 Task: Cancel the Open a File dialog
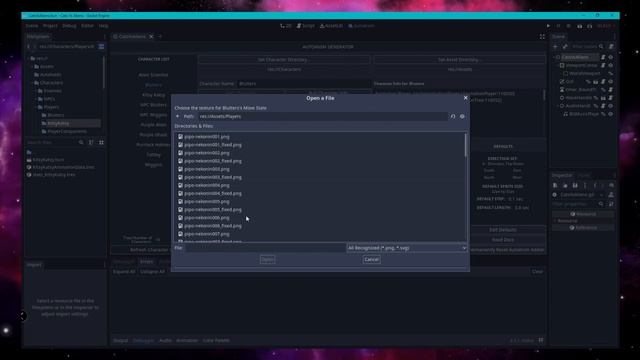coord(371,260)
